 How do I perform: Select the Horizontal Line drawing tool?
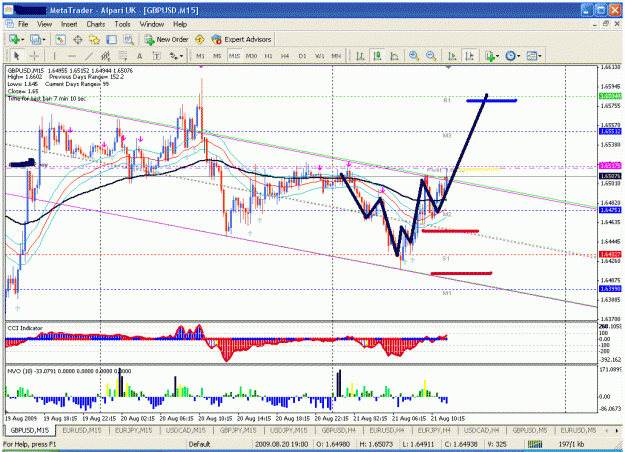tap(72, 56)
